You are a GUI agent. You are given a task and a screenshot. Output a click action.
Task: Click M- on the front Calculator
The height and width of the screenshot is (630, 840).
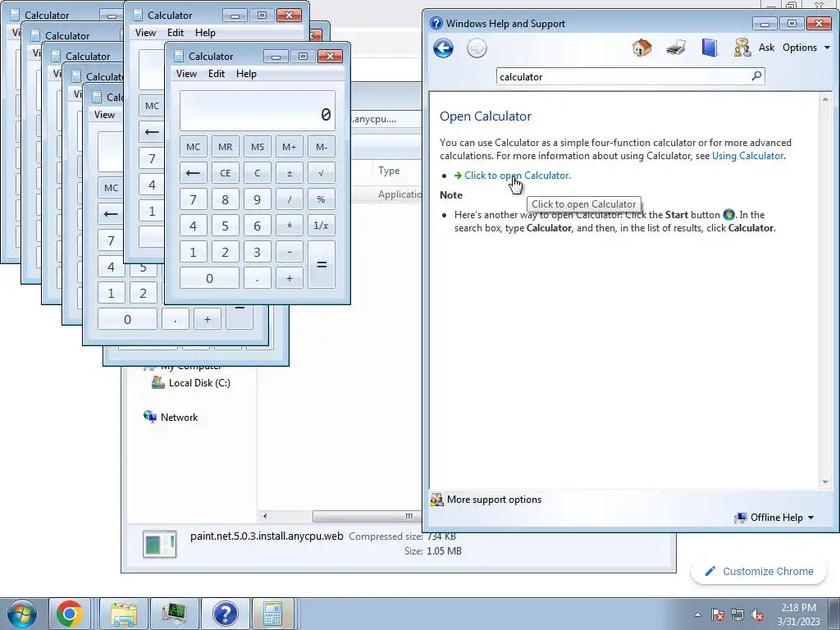tap(322, 147)
